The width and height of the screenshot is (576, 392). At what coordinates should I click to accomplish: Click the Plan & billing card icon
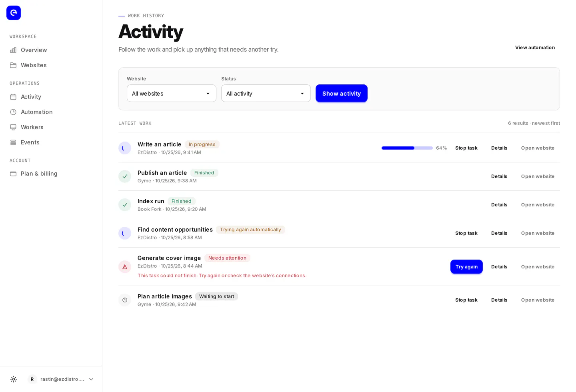(x=13, y=174)
